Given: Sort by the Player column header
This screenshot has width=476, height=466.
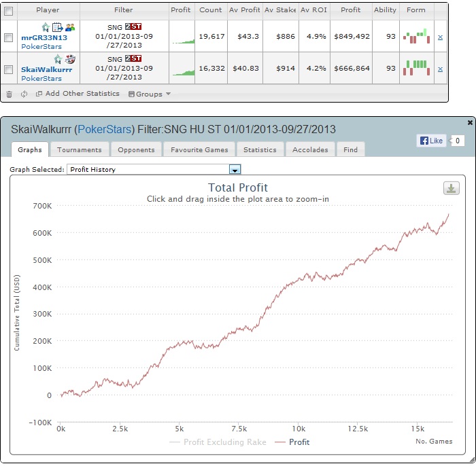Looking at the screenshot, I should click(48, 10).
